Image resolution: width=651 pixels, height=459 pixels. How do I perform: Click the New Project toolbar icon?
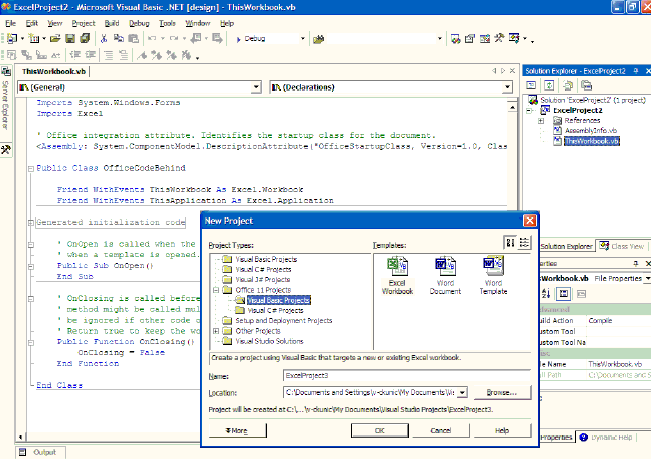coord(12,39)
